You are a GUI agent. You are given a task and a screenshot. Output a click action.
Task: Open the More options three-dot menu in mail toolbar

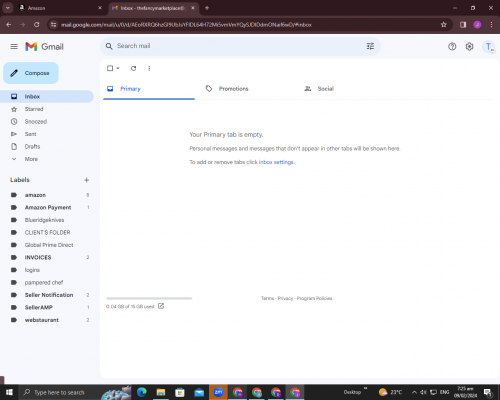[149, 68]
